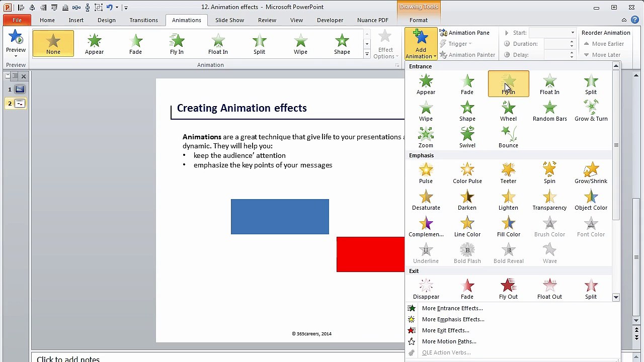Select Desaturate emphasis effect
Image resolution: width=644 pixels, height=362 pixels.
coord(426,200)
